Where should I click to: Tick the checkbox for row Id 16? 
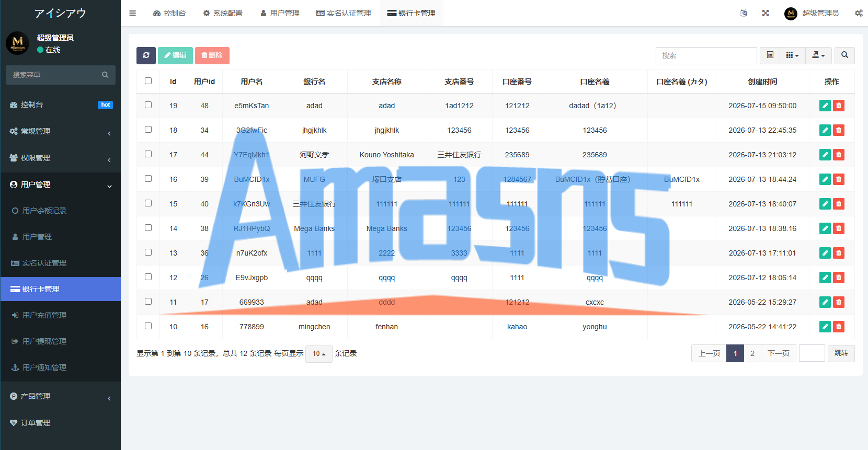coord(149,179)
